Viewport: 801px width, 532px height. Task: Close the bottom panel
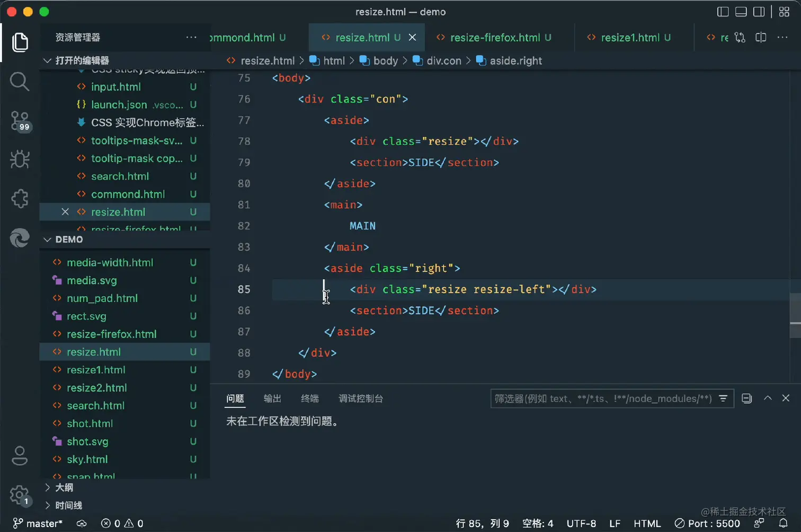[786, 398]
